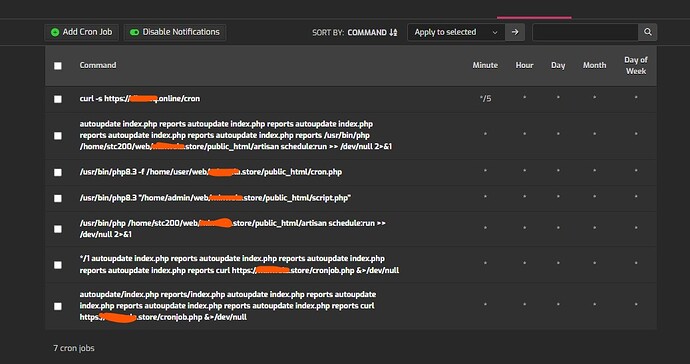Image resolution: width=690 pixels, height=364 pixels.
Task: Tick the select-all checkbox in the header
Action: click(58, 66)
